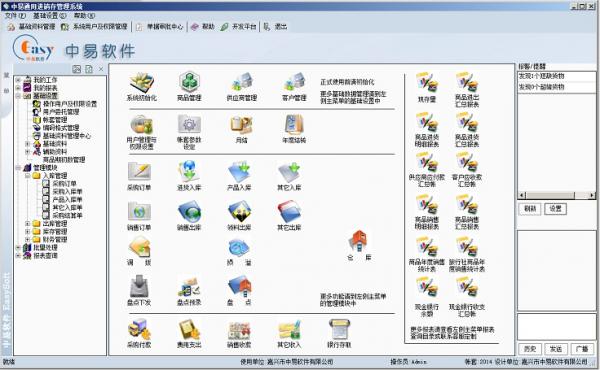Viewport: 600px width, 370px height.
Task: Collapse the 入库管理 folder node
Action: pos(28,176)
